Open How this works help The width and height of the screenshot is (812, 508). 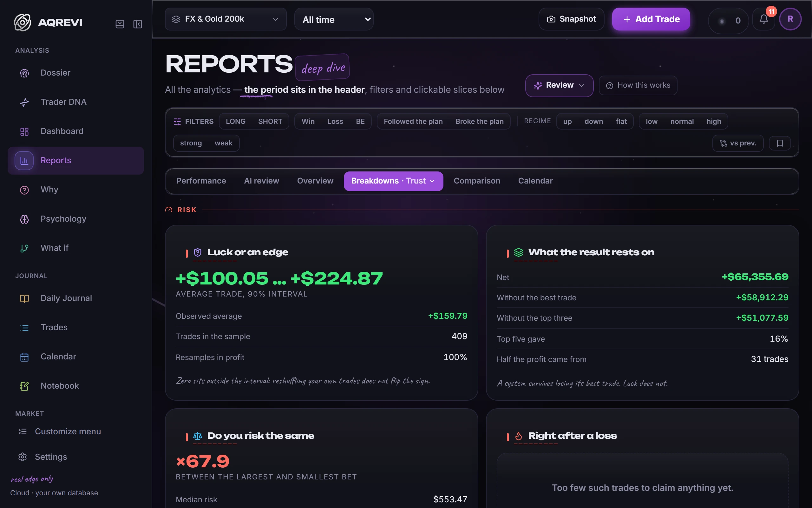tap(638, 85)
